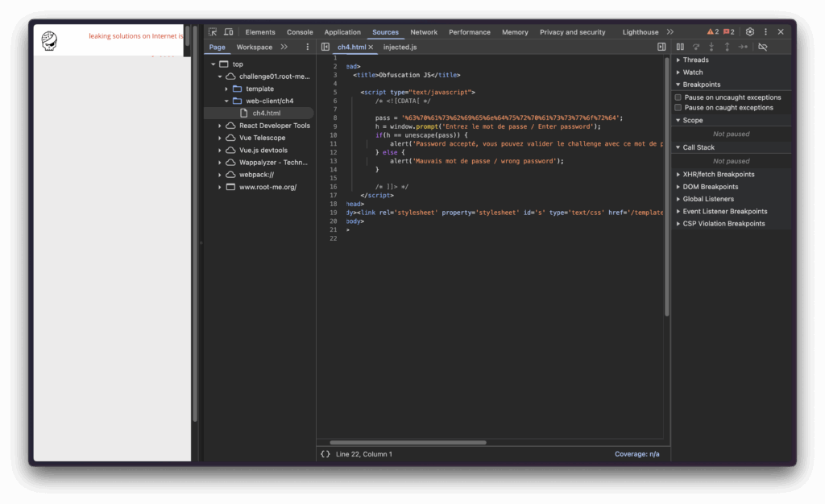This screenshot has width=825, height=504.
Task: Enable Pause on uncaught exceptions
Action: [x=678, y=97]
